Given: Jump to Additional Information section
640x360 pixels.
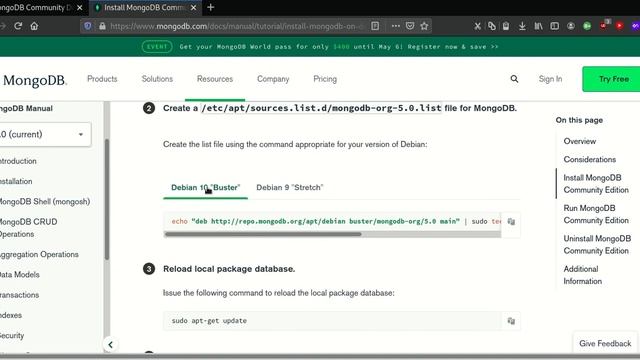Looking at the screenshot, I should (582, 275).
